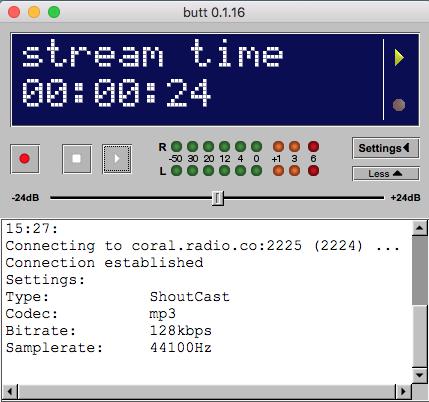Click the +1 dB orange LED on R channel

pos(278,146)
